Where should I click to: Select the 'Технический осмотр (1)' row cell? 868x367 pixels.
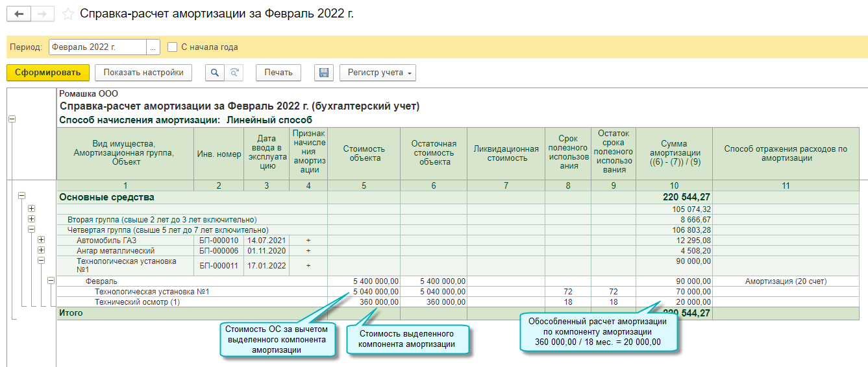pyautogui.click(x=137, y=302)
